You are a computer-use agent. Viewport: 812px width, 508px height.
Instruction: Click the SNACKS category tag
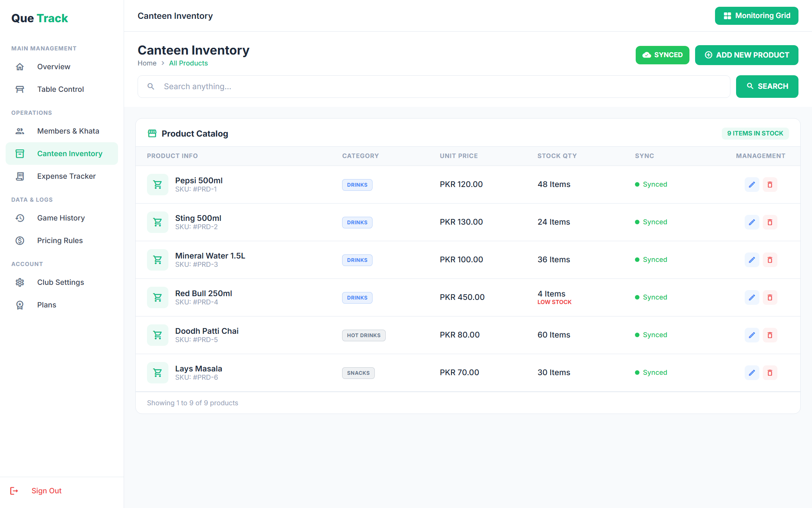[358, 373]
